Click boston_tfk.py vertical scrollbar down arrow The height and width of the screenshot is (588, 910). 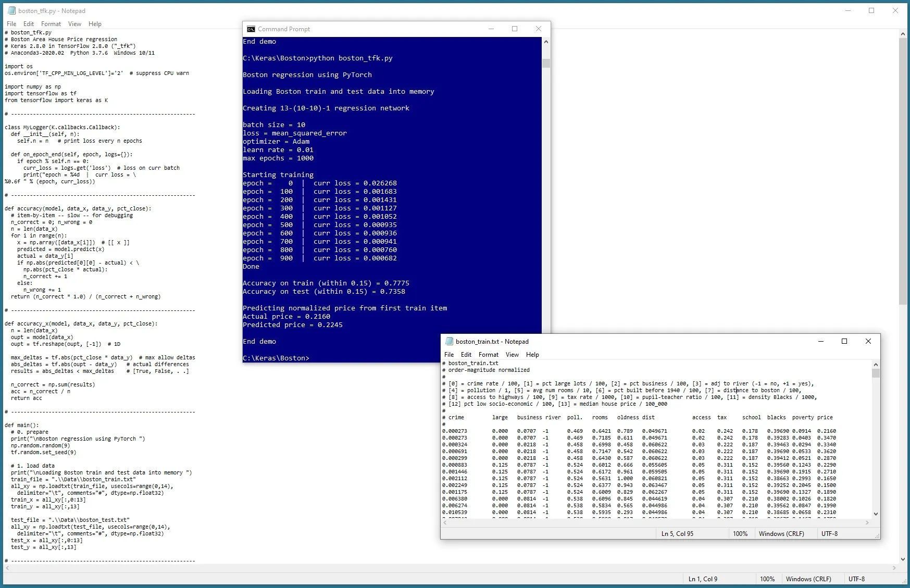click(x=903, y=559)
